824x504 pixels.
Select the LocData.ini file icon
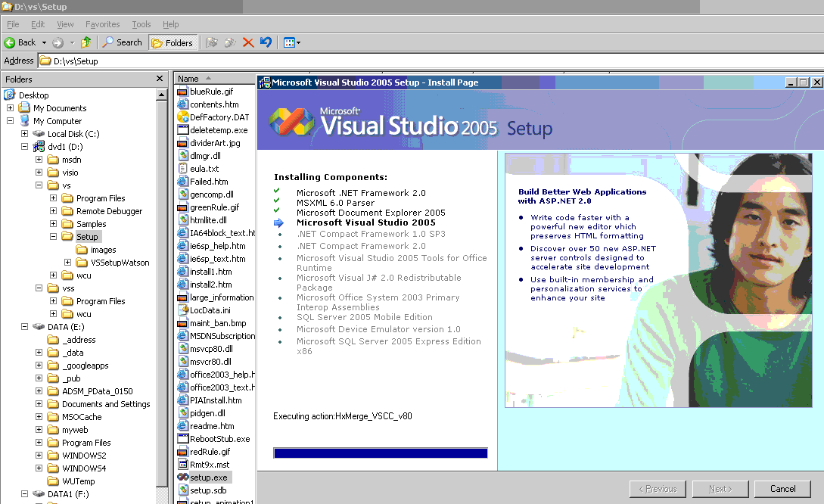click(x=183, y=310)
